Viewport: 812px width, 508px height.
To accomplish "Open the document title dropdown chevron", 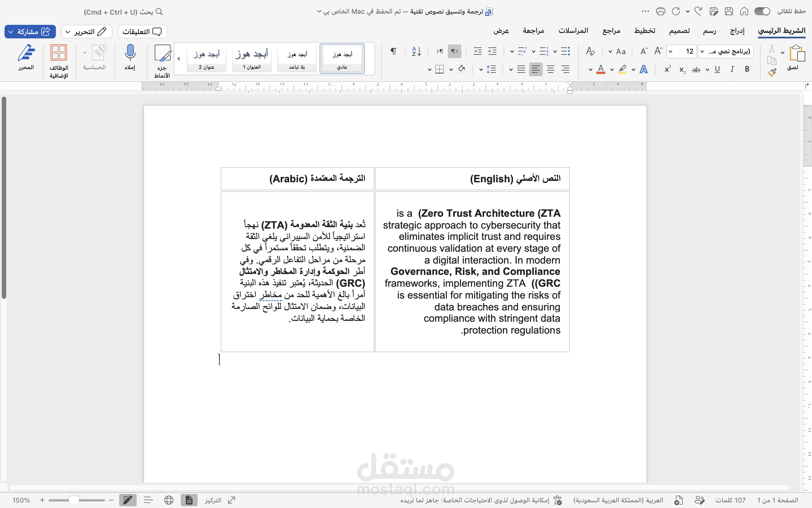I will (319, 11).
